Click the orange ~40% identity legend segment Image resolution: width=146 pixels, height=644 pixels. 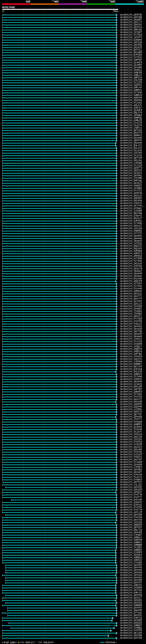click(x=45, y=4)
